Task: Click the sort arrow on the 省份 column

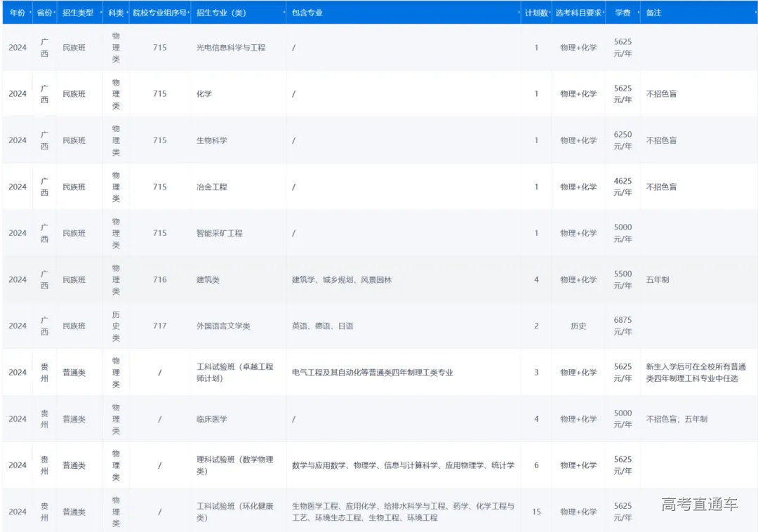Action: click(x=55, y=12)
